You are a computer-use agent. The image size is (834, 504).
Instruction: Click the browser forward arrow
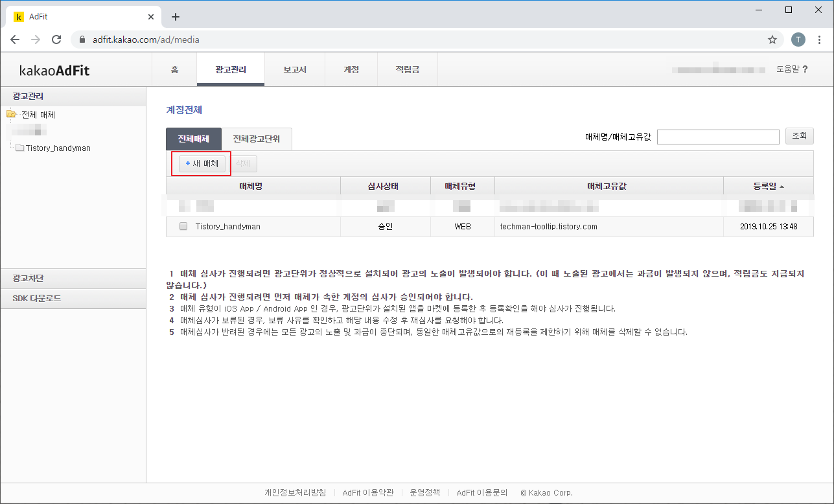(x=36, y=40)
